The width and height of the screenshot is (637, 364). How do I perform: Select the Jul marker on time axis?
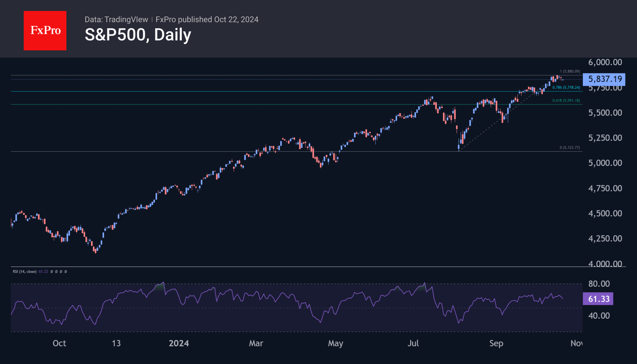pos(413,343)
